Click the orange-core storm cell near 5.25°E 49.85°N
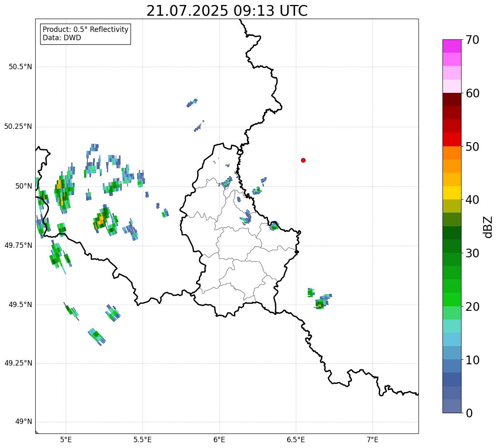Viewport: 498px width, 448px height. (101, 220)
